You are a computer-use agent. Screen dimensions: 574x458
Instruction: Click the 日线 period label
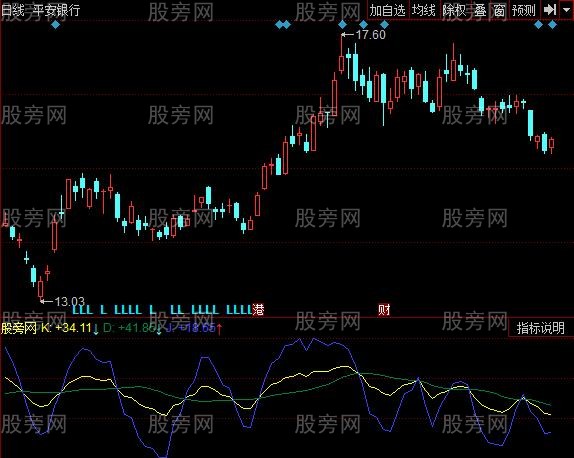(x=13, y=10)
